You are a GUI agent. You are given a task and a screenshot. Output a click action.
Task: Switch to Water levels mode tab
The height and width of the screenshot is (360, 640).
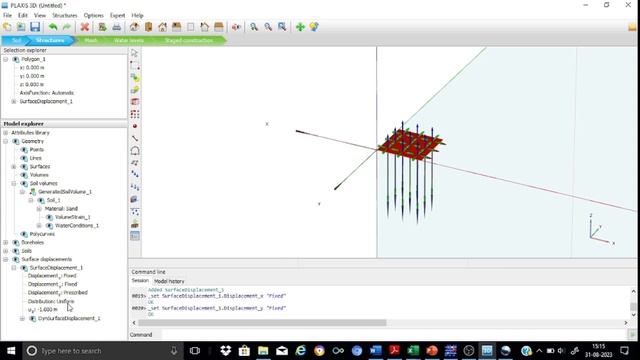[x=129, y=40]
